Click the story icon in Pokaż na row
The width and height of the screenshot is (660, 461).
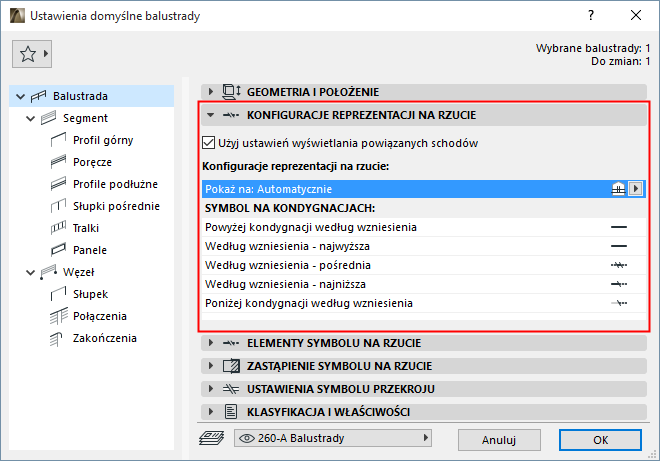pyautogui.click(x=618, y=189)
